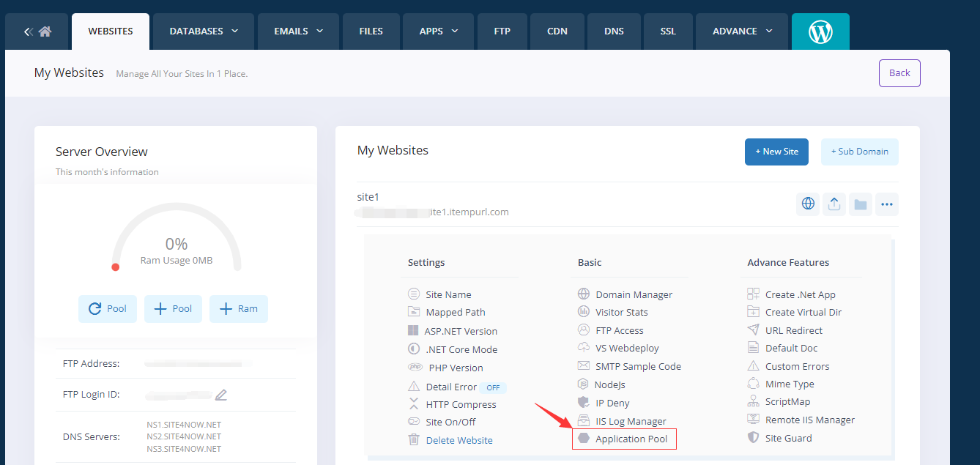The width and height of the screenshot is (980, 465).
Task: Switch to the SSL tab
Action: tap(667, 31)
